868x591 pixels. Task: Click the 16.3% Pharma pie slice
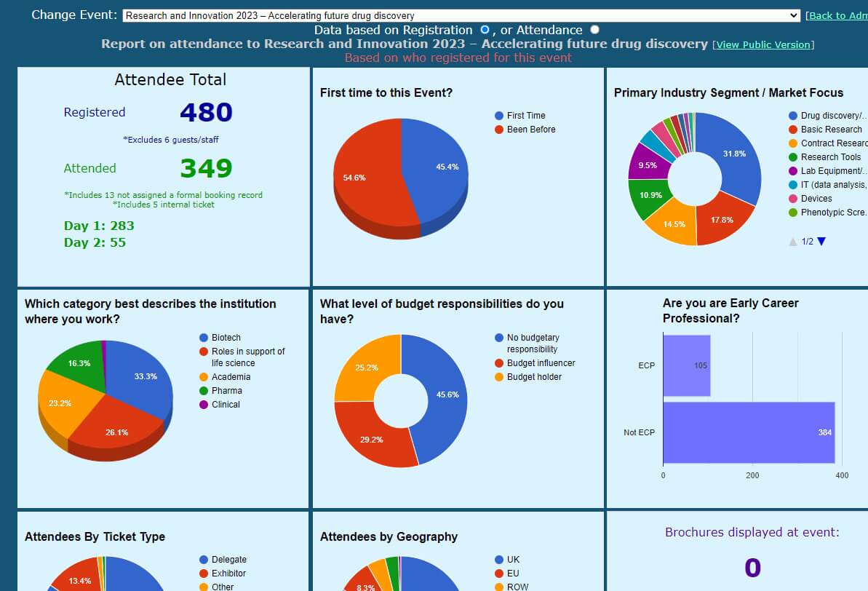tap(80, 365)
